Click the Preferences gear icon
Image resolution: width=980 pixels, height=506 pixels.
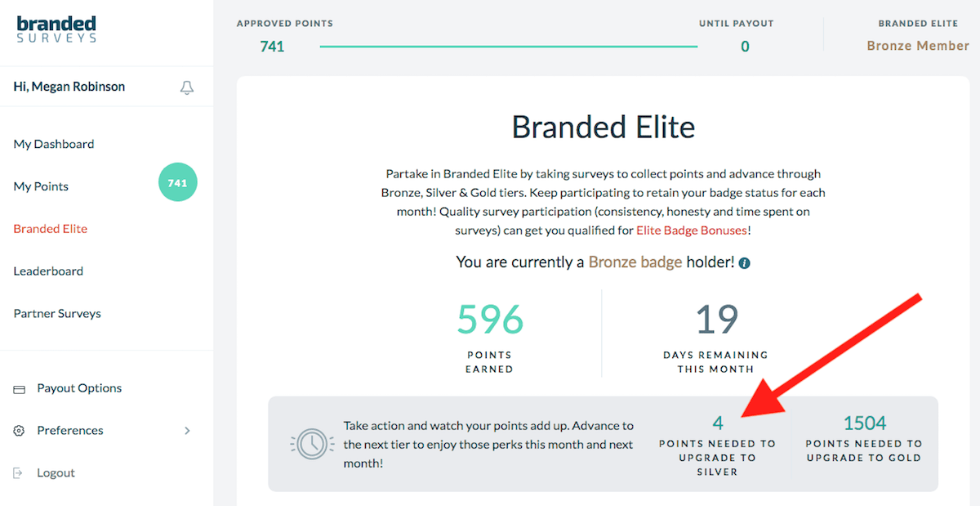tap(20, 430)
